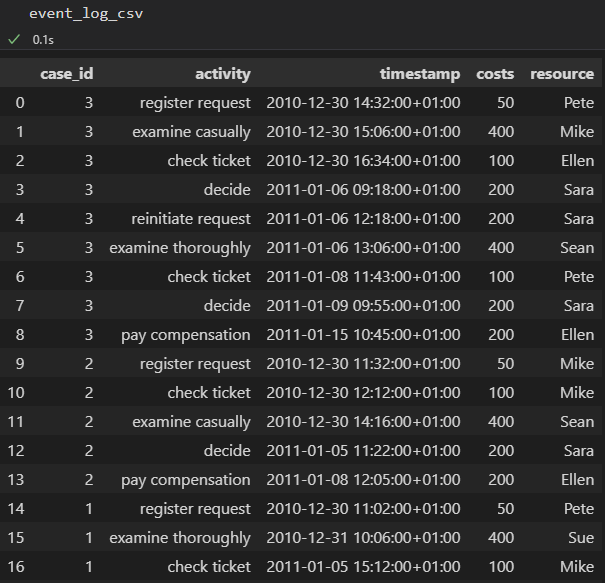This screenshot has width=605, height=583.
Task: Click examine thoroughly in row 15
Action: pyautogui.click(x=180, y=539)
